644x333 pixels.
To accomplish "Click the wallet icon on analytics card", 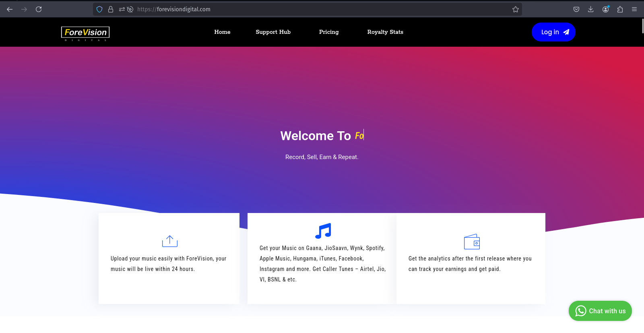I will pos(472,242).
